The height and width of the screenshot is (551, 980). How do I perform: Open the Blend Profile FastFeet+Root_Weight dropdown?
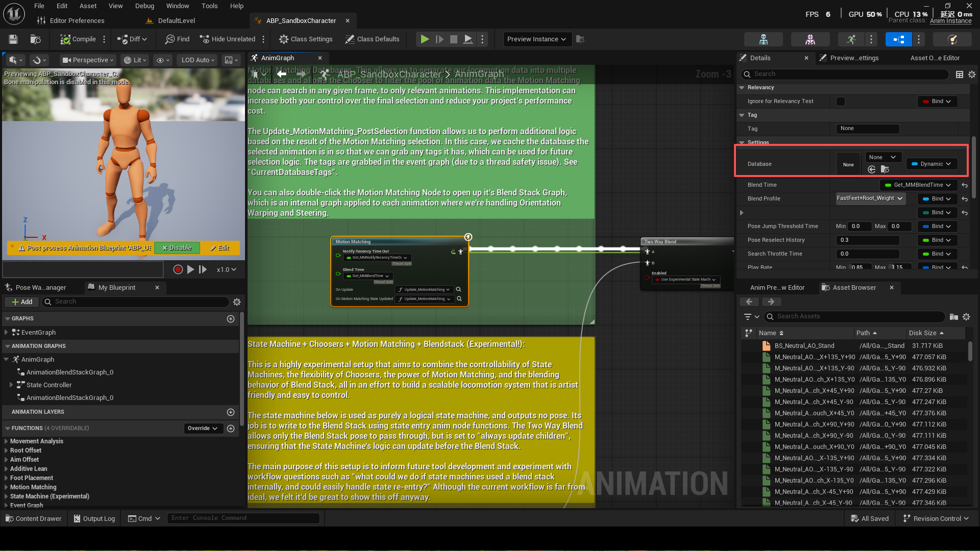(870, 198)
